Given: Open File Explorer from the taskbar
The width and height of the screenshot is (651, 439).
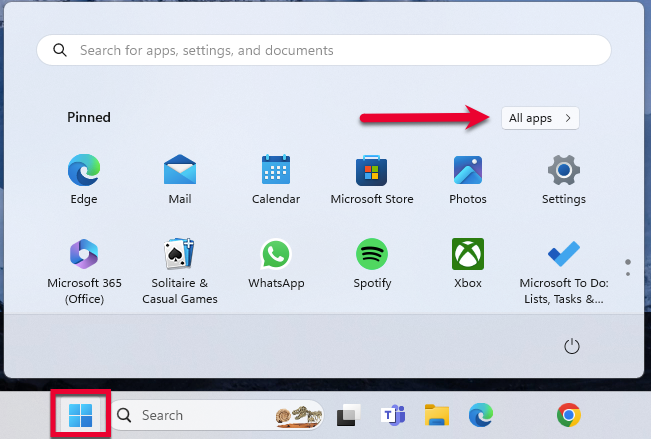Looking at the screenshot, I should 437,415.
